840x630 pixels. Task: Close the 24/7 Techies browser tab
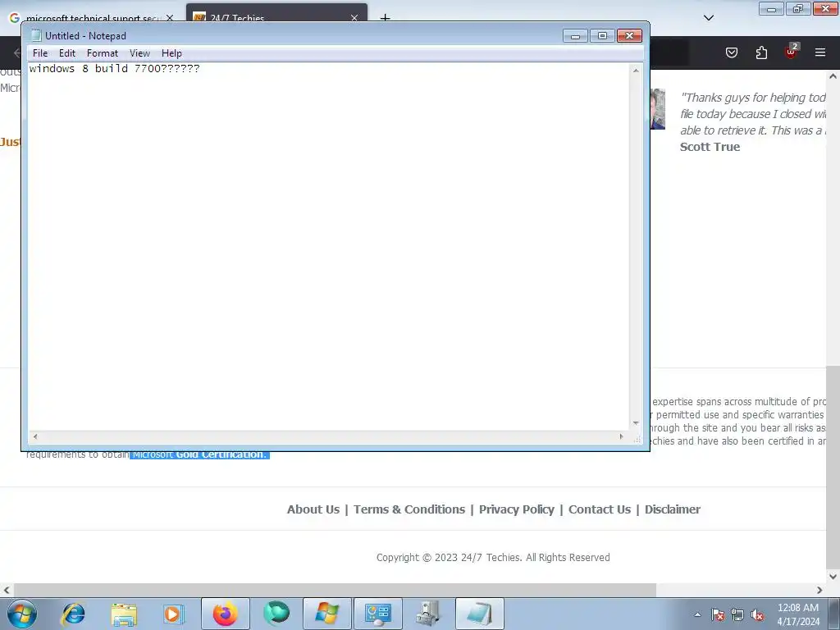coord(354,18)
